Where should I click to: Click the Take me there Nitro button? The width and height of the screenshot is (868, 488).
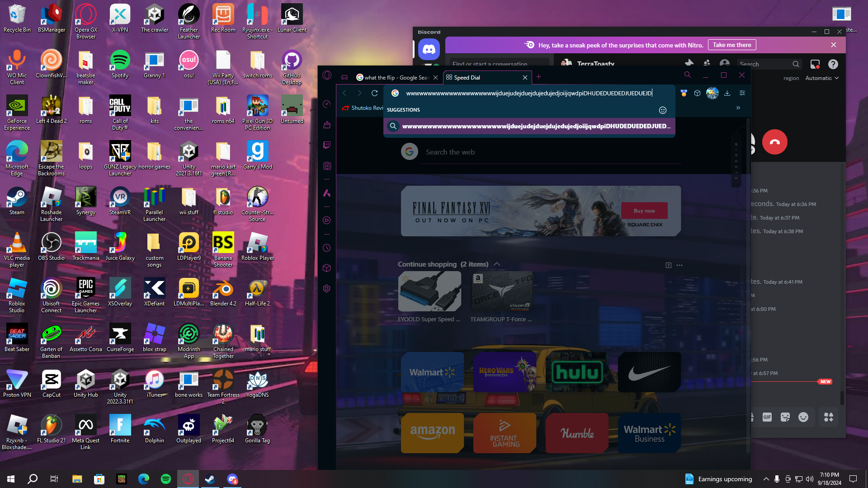pos(731,45)
